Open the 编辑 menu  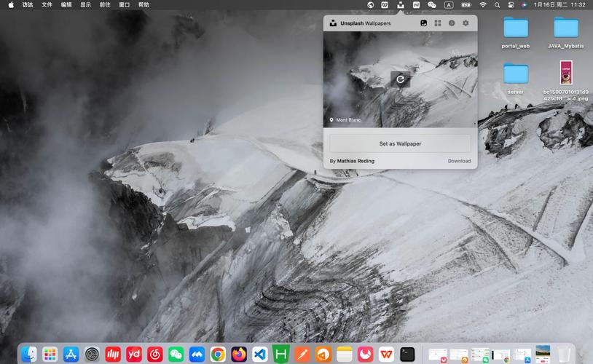(x=66, y=5)
